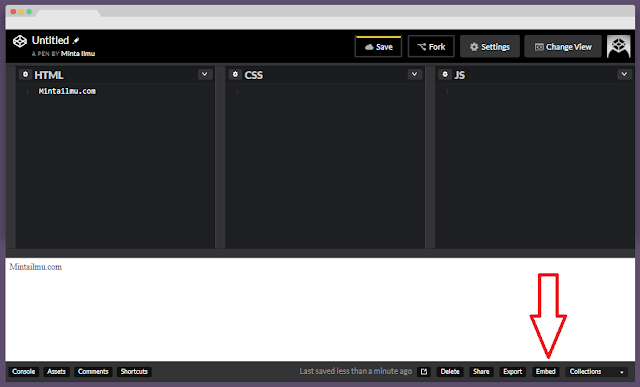
Task: Click Change View button
Action: tap(563, 47)
